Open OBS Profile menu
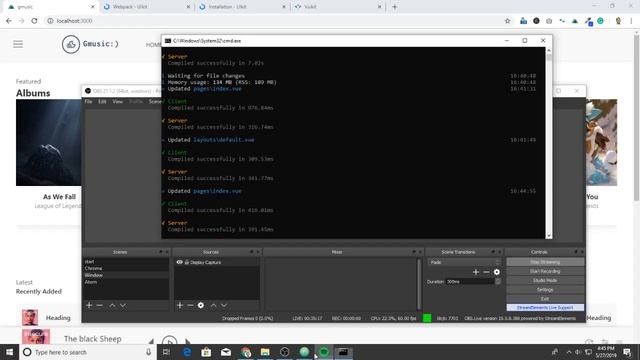The width and height of the screenshot is (640, 360). (x=136, y=102)
